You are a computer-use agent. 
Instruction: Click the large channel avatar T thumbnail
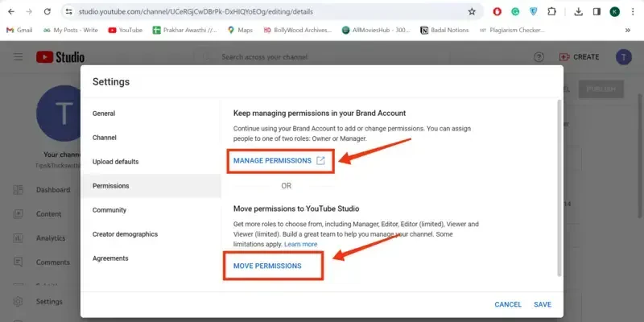[58, 114]
